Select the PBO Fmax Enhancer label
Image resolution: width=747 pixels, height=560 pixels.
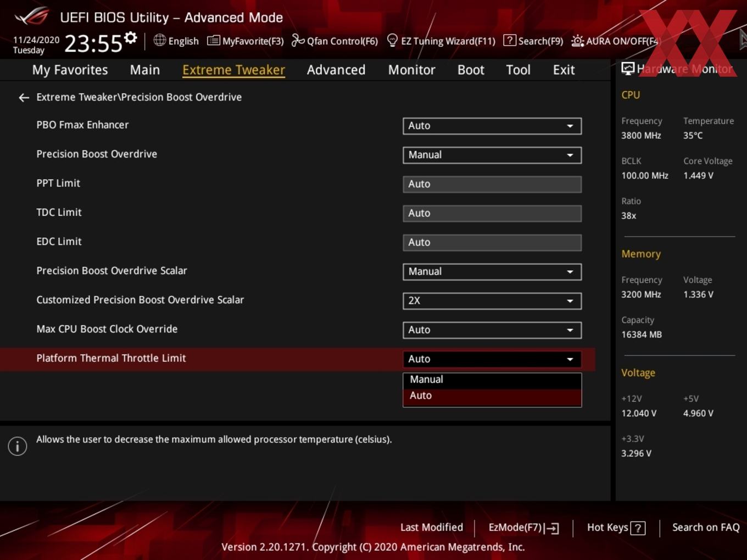[82, 125]
